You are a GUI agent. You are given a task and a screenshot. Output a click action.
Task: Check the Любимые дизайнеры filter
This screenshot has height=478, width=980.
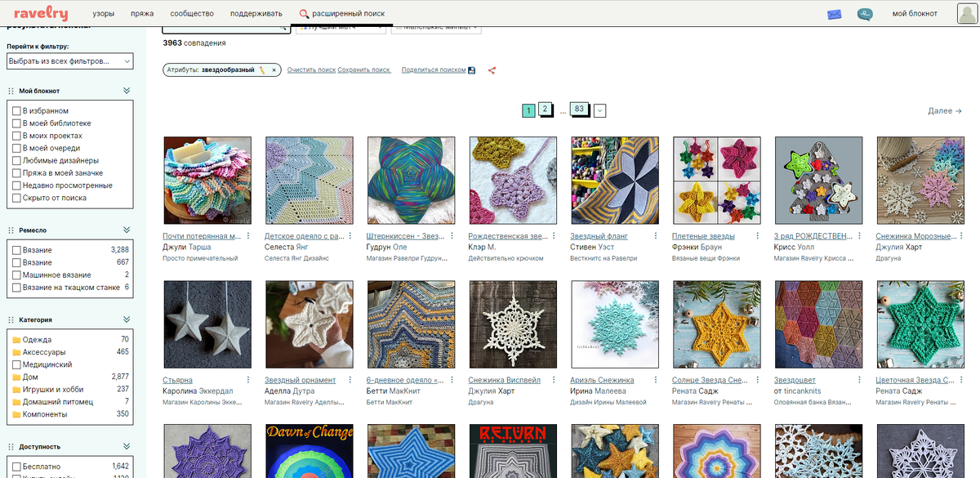[16, 161]
